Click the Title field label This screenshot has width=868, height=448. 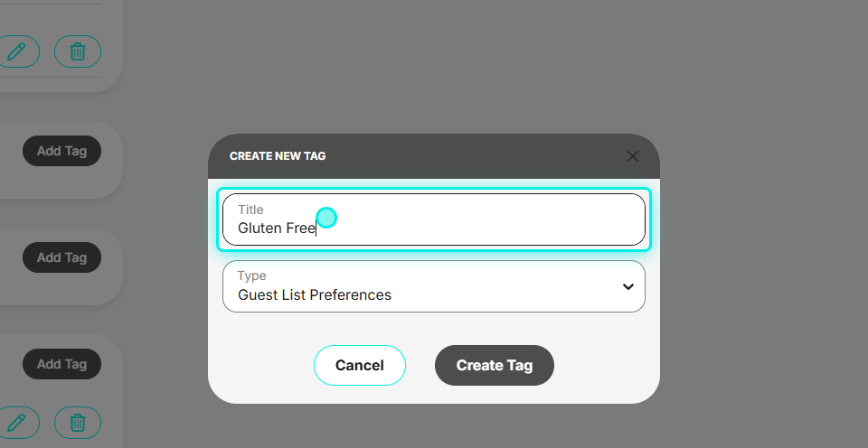[x=250, y=210]
